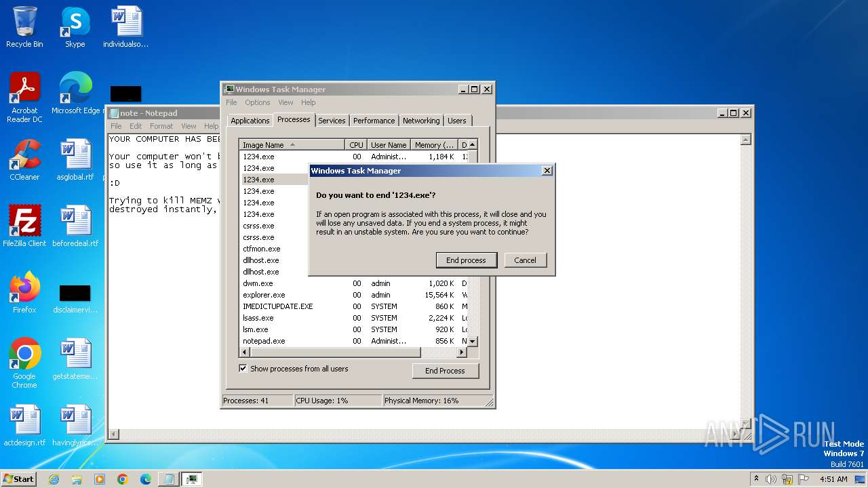The image size is (868, 488).
Task: Sort by Image Name column header
Action: coord(292,144)
